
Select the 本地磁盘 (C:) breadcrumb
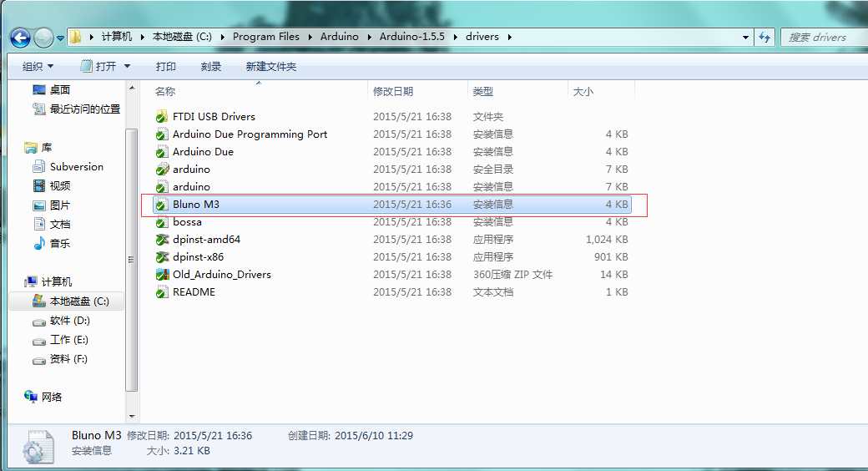(x=182, y=37)
